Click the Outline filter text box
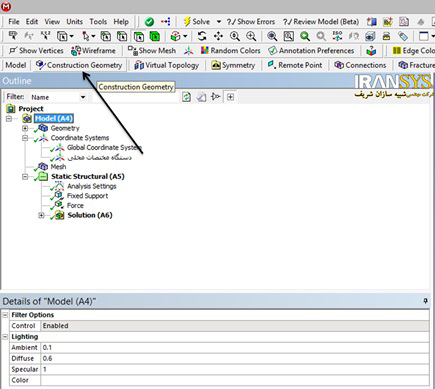435x389 pixels. [135, 97]
